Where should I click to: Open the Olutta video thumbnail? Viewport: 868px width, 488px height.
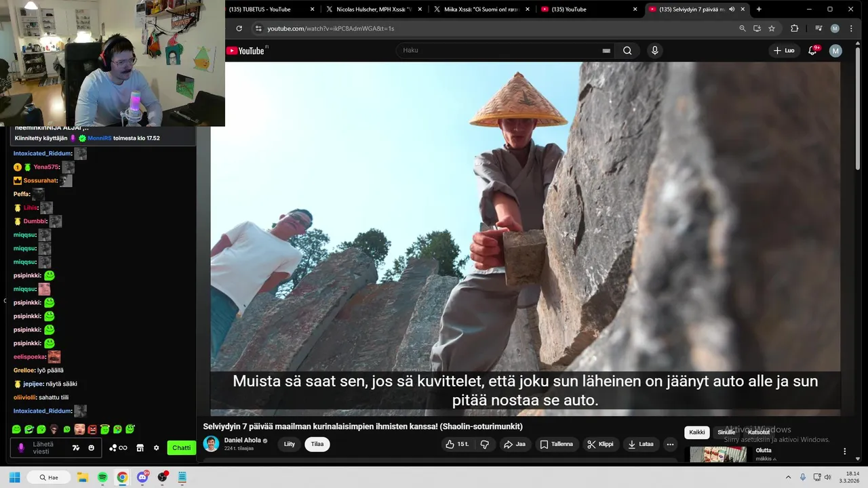coord(718,454)
